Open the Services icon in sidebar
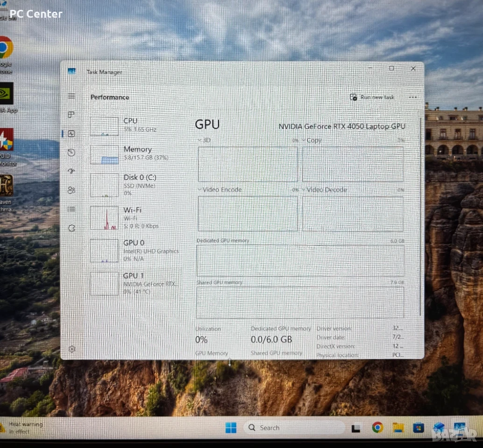The height and width of the screenshot is (448, 483). (71, 228)
